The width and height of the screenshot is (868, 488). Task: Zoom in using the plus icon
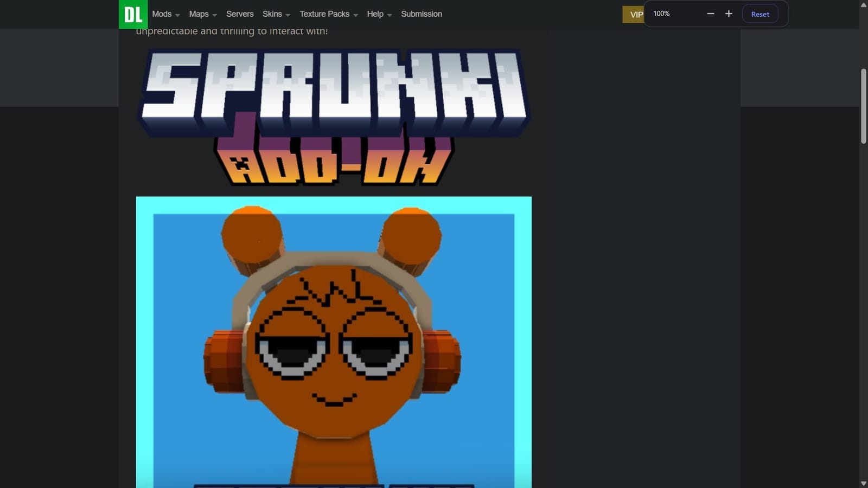click(x=729, y=14)
